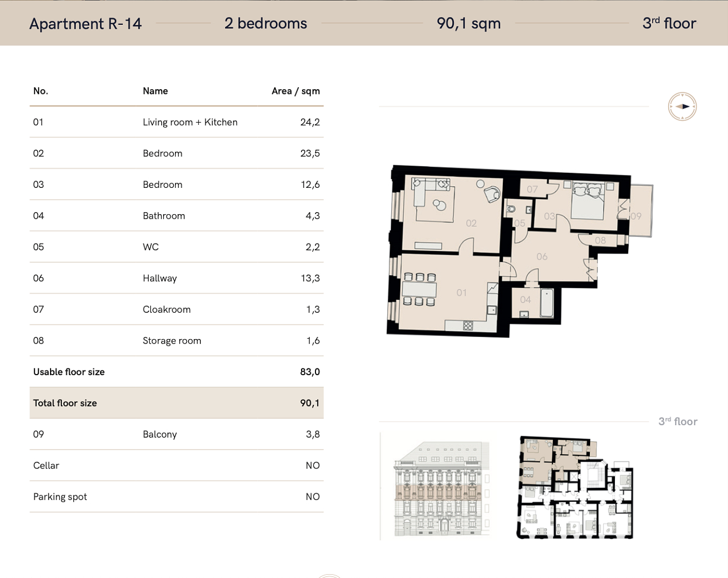
Task: Click the 'Hallway' row name
Action: tap(160, 278)
